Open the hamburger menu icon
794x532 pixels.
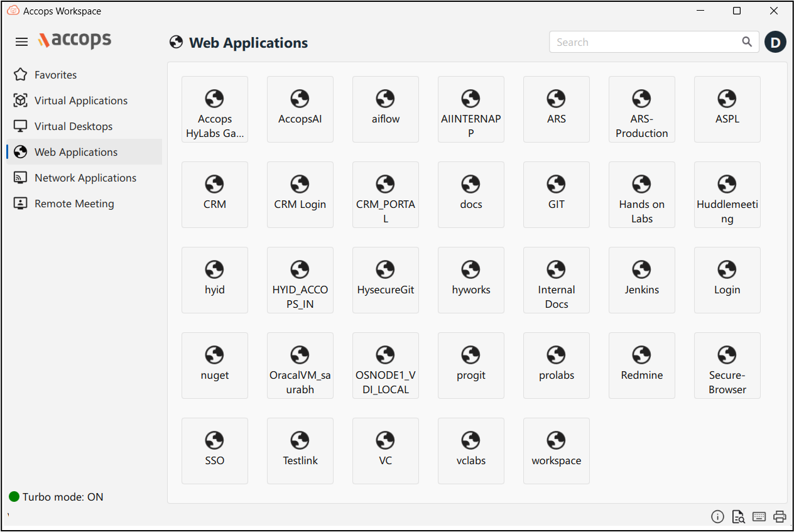tap(21, 42)
